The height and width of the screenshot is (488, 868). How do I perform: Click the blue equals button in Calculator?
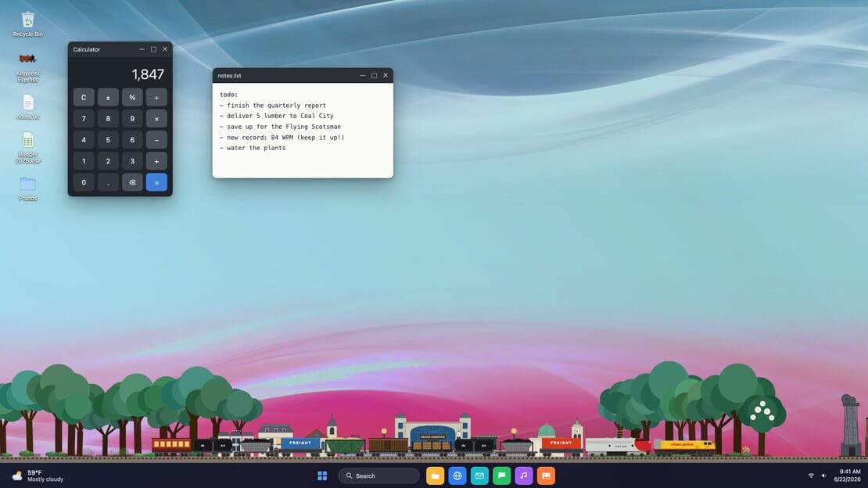point(156,182)
